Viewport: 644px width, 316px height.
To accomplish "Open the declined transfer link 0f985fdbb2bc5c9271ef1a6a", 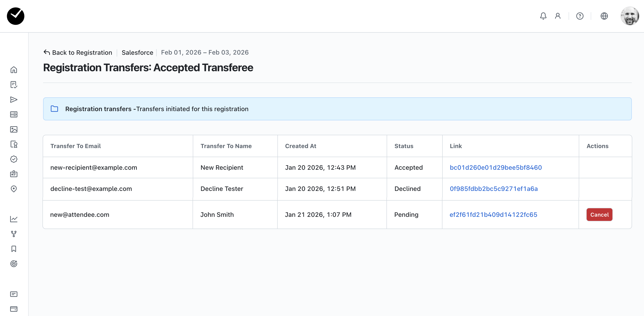I will [x=493, y=189].
